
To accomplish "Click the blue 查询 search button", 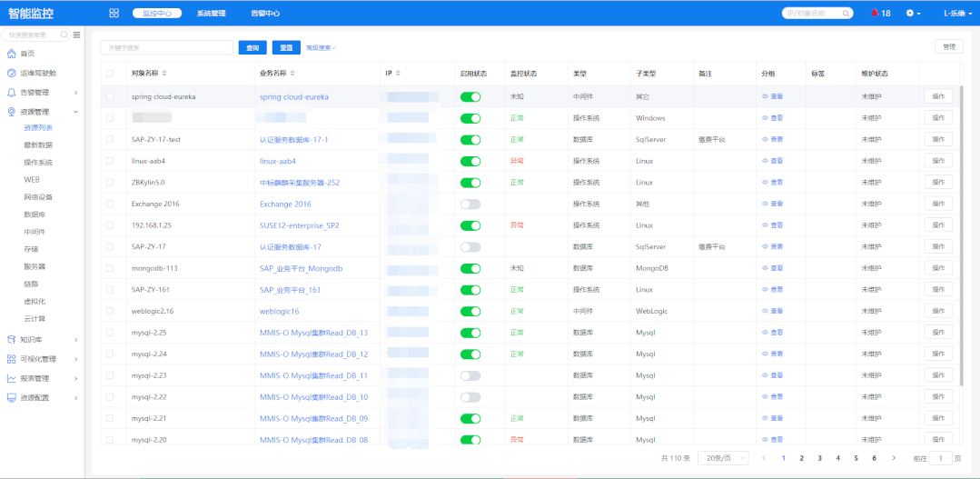I will pyautogui.click(x=252, y=47).
